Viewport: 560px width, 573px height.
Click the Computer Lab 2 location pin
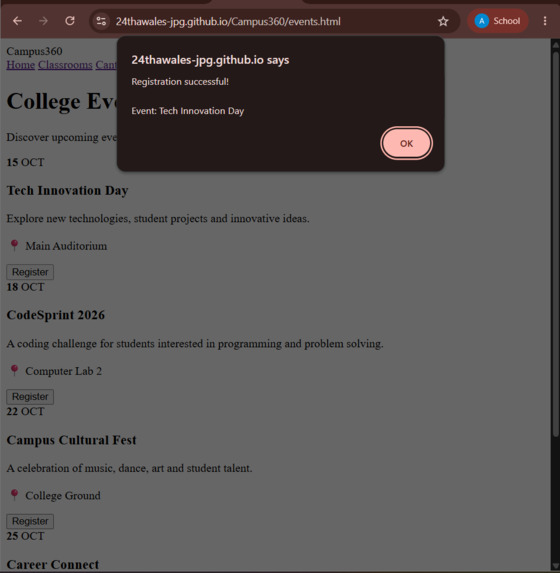pos(14,370)
